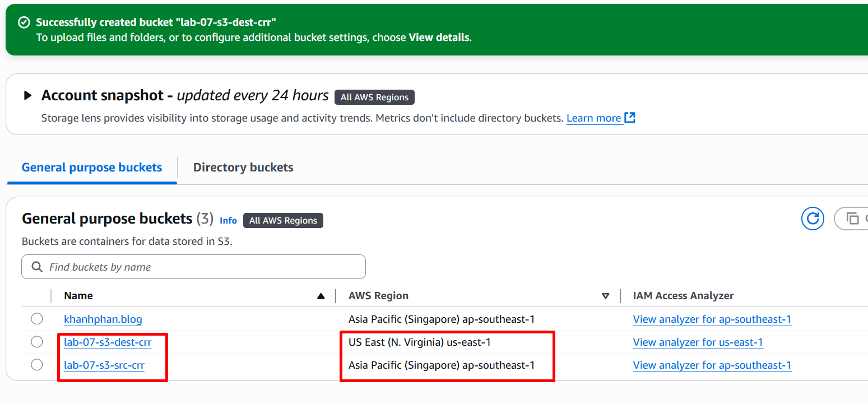Open View analyzer for us-east-1 link
The height and width of the screenshot is (404, 868).
pos(698,342)
